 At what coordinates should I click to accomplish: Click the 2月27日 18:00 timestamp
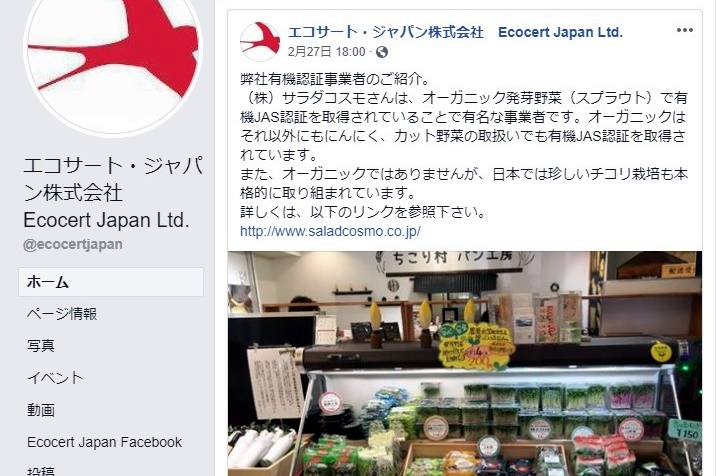(x=326, y=52)
